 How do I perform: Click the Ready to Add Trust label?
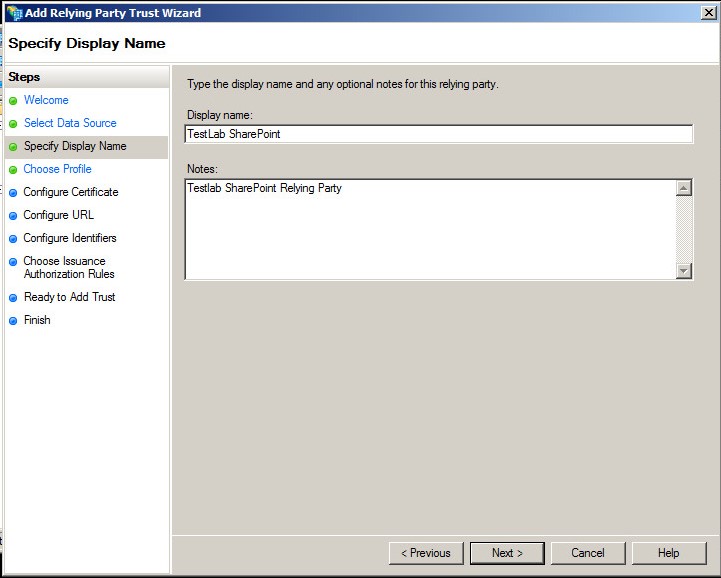click(x=69, y=297)
